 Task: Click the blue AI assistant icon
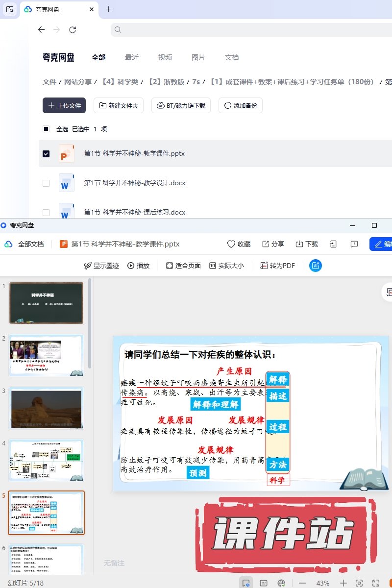(316, 266)
